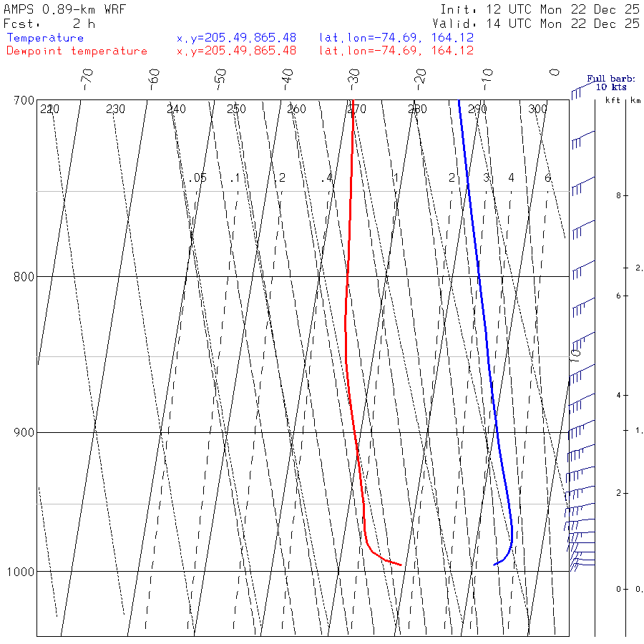Click the 6 mixing ratio label

pos(547,178)
